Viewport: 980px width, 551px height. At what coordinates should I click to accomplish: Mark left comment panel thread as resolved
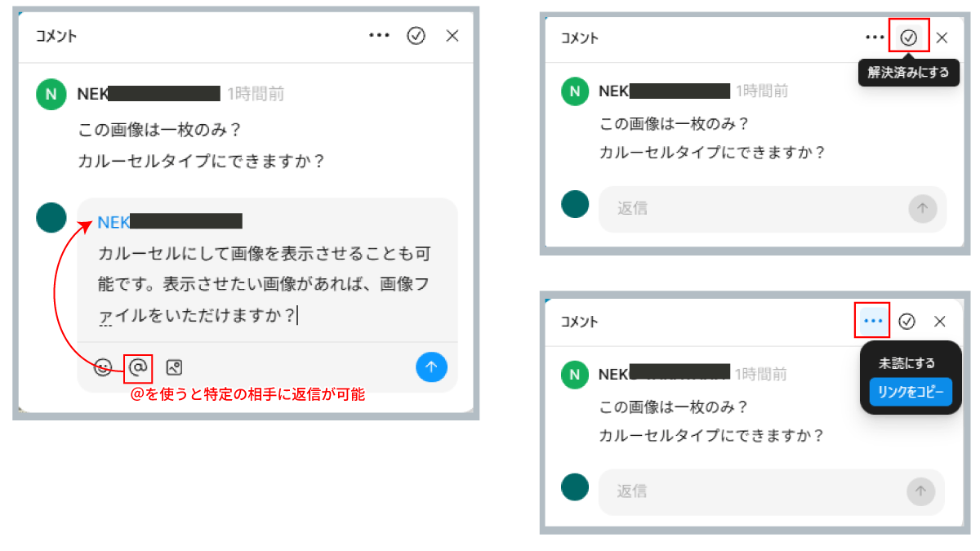416,36
